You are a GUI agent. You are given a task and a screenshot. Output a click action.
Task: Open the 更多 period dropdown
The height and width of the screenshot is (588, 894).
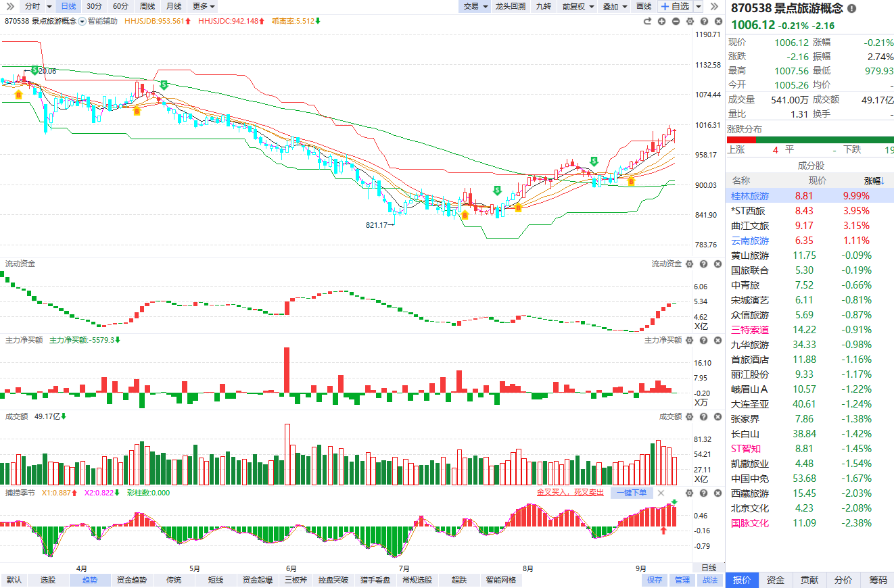point(203,6)
